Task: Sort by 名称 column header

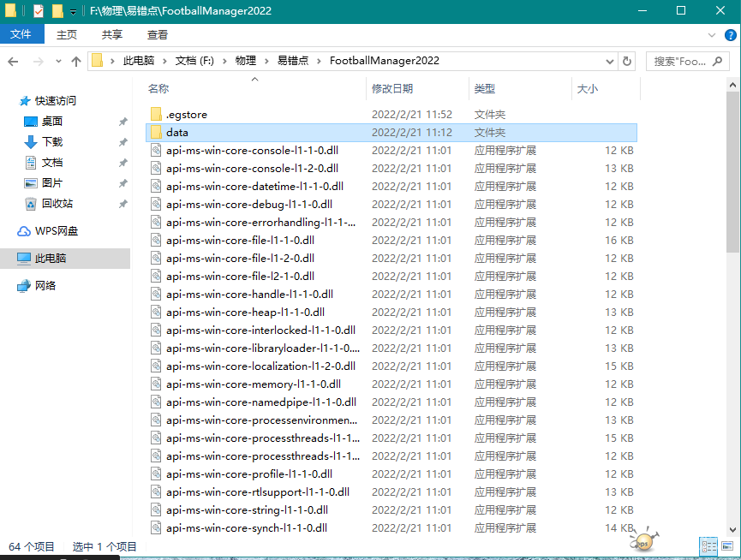Action: click(255, 88)
